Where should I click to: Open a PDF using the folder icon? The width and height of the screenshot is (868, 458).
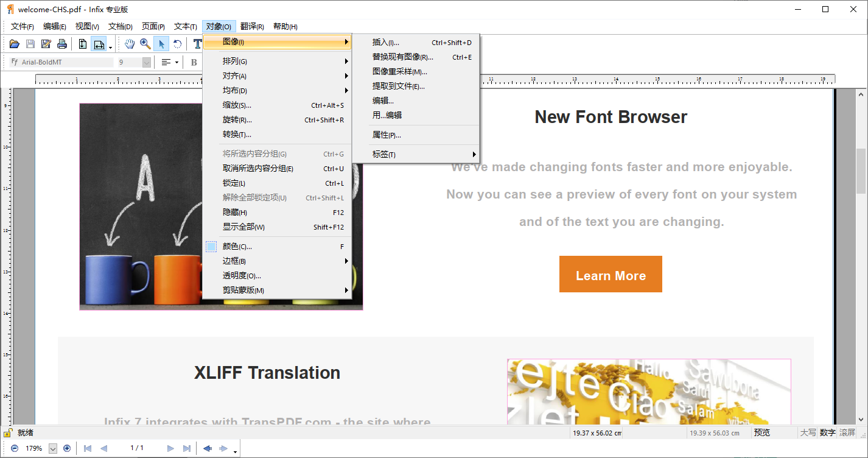(15, 44)
